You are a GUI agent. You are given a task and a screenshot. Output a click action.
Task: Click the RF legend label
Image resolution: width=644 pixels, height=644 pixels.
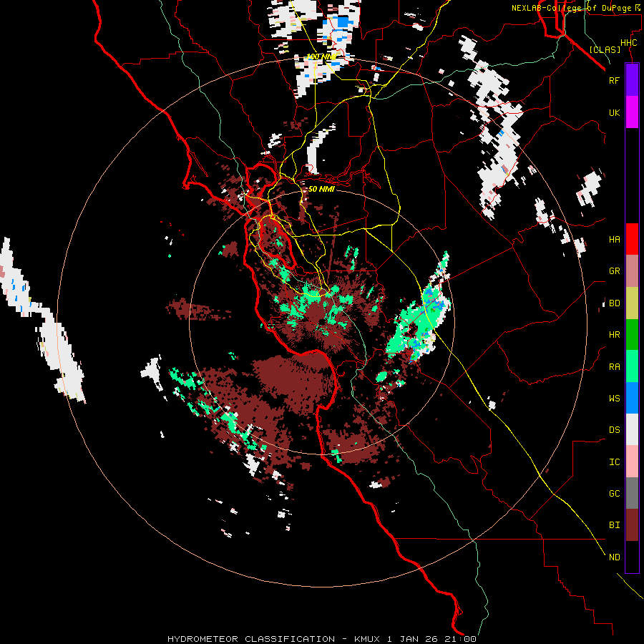click(x=614, y=80)
